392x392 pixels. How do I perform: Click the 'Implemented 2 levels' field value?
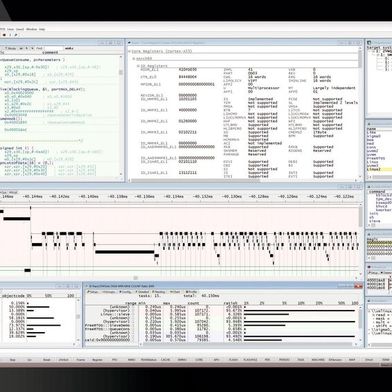pos(335,103)
